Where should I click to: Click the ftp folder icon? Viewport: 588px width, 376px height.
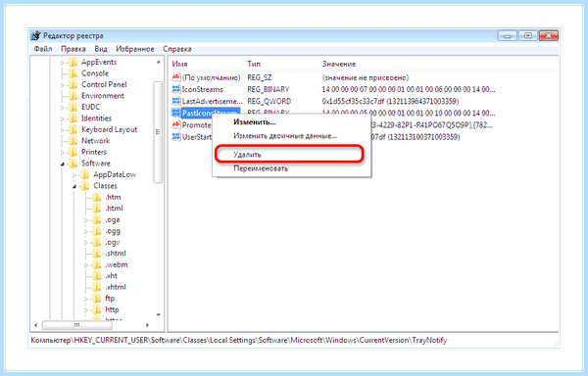point(97,299)
